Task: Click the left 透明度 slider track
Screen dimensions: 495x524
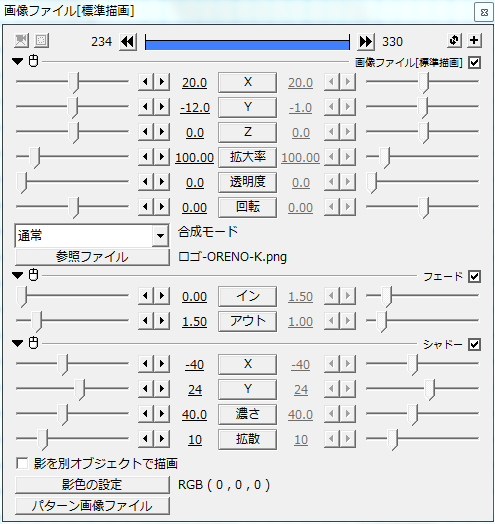Action: point(72,182)
